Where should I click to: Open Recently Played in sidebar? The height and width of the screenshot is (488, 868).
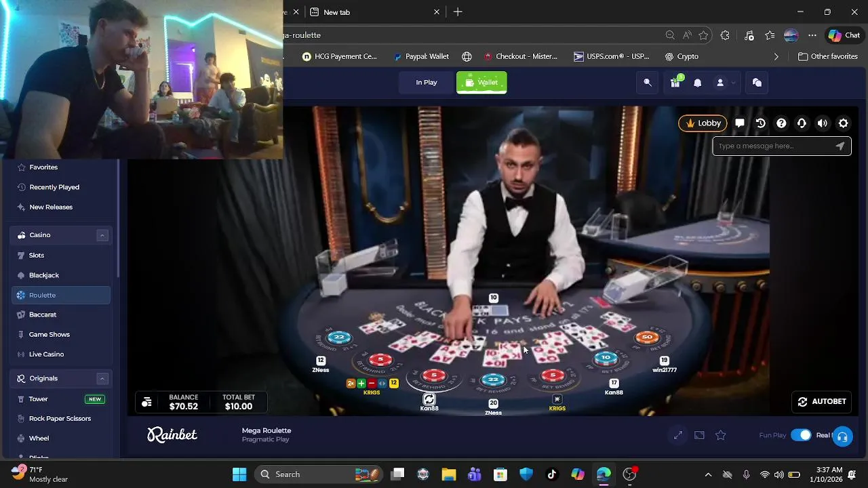click(54, 187)
